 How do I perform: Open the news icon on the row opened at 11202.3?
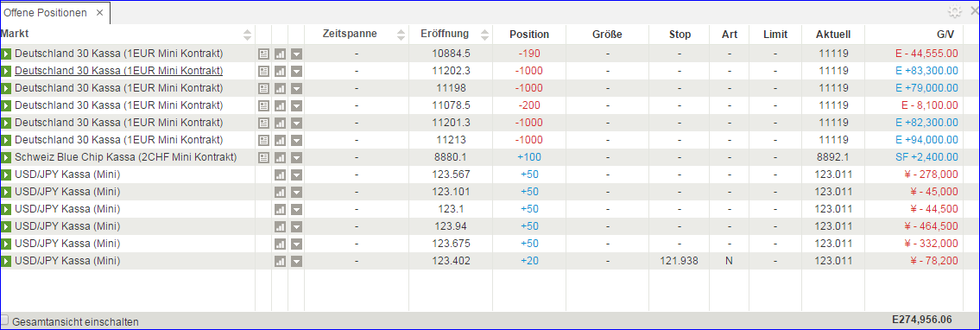(x=263, y=71)
